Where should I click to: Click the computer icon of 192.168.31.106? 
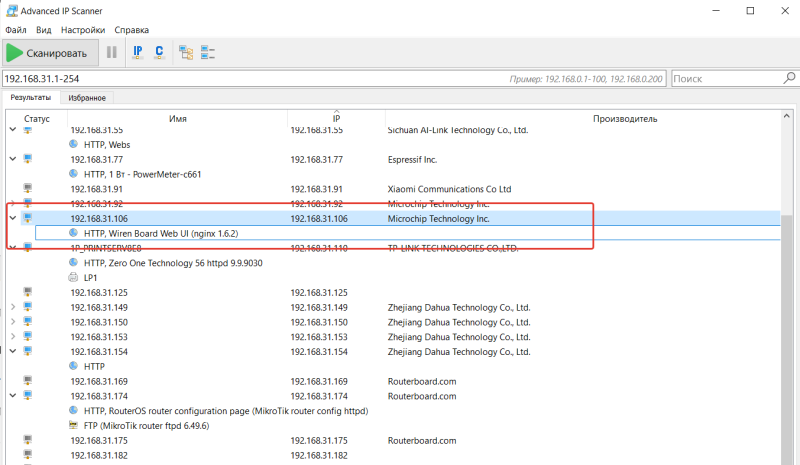click(x=28, y=218)
